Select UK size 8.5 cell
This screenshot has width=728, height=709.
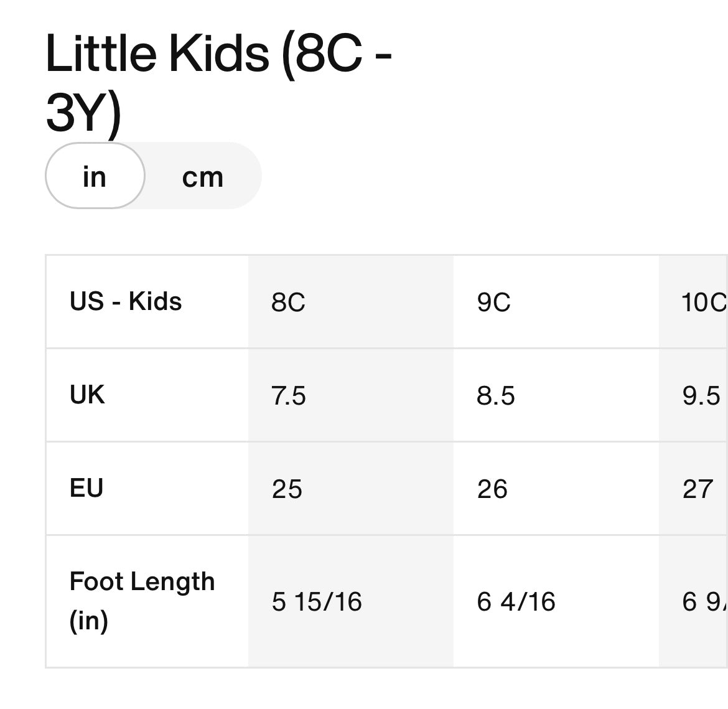point(496,396)
